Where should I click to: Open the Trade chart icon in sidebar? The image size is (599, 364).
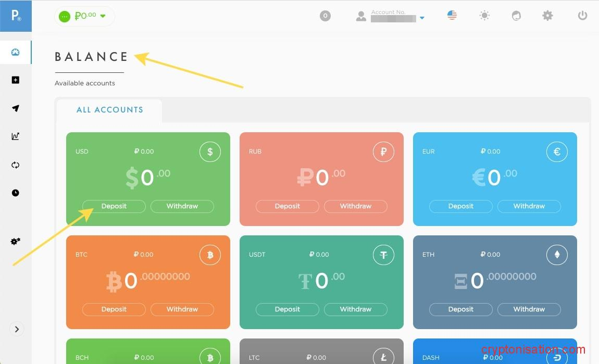(x=16, y=136)
